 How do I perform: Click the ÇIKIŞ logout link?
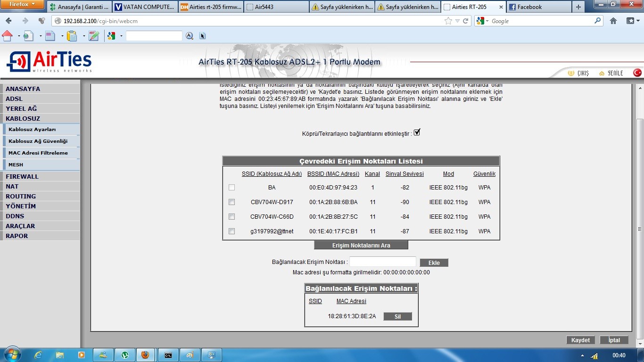[578, 73]
